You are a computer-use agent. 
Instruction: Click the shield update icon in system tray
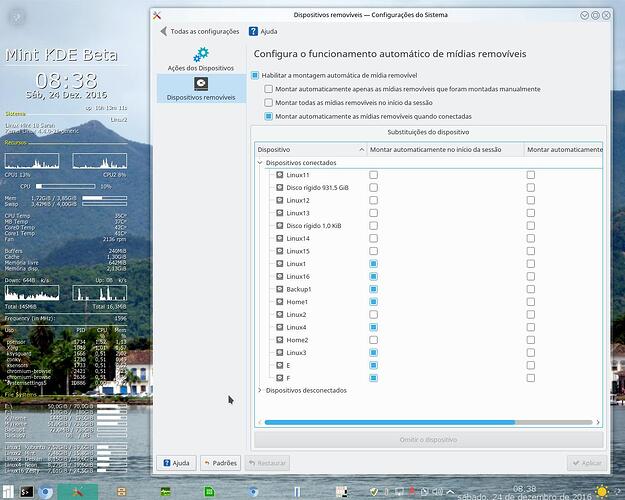pos(374,492)
